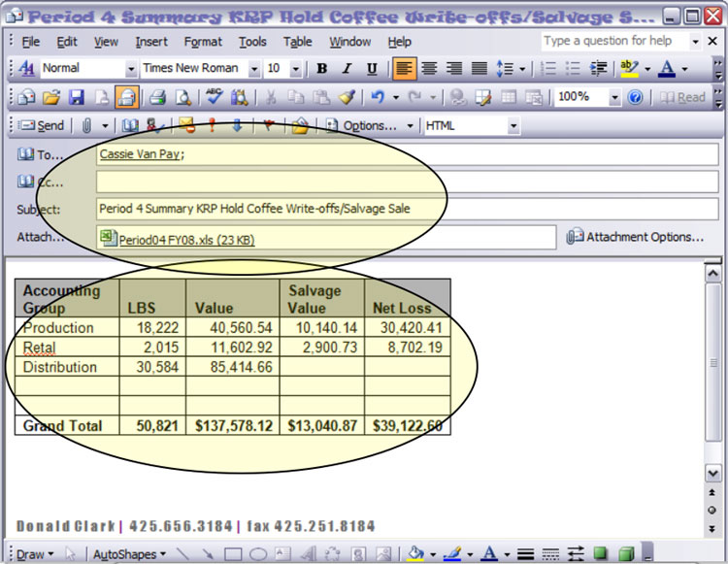
Task: Click the new e-mail message icon
Action: (26, 97)
